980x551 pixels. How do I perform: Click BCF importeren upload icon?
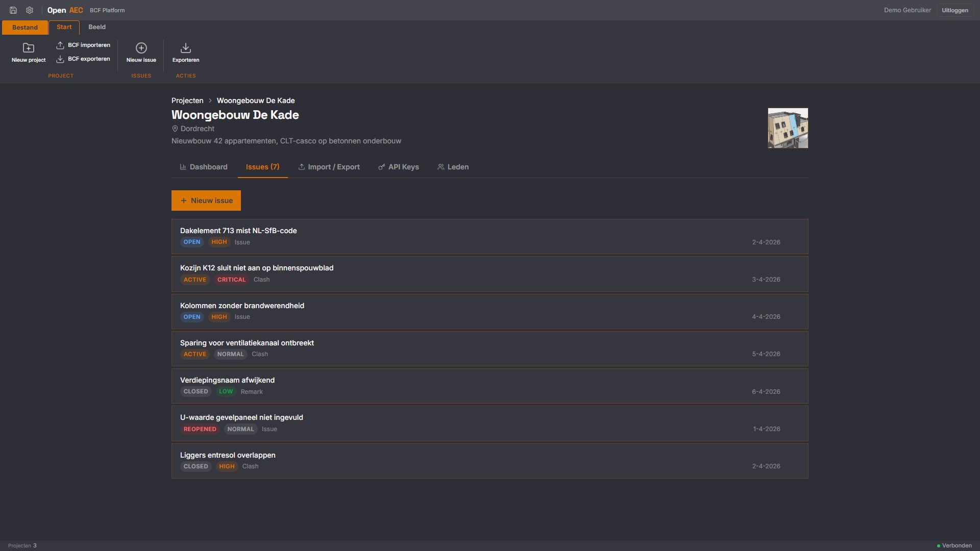[60, 45]
